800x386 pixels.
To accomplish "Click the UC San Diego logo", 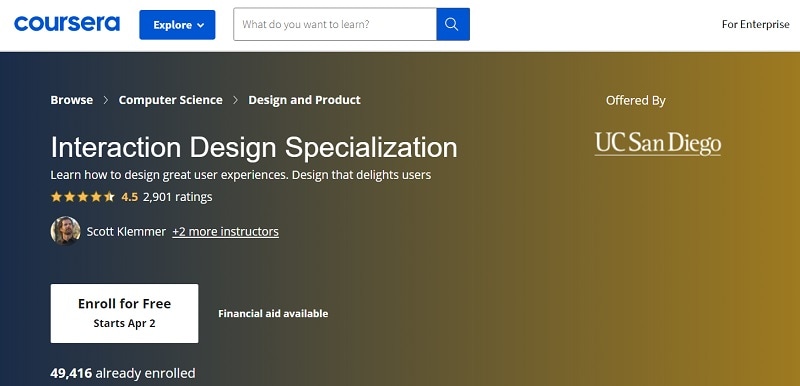I will click(x=658, y=144).
